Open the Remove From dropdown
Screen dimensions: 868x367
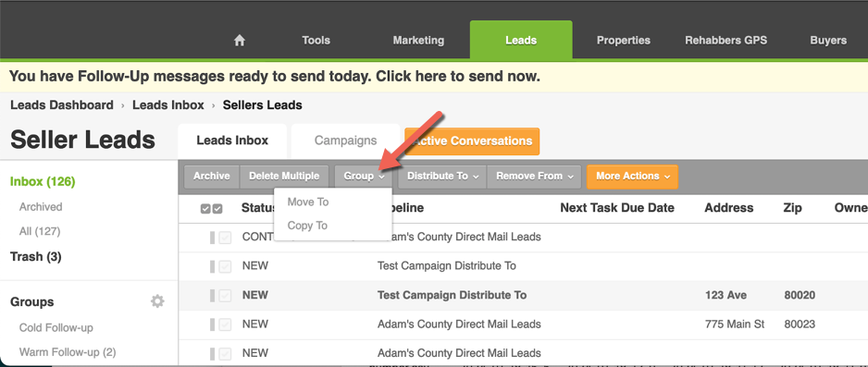pyautogui.click(x=534, y=177)
